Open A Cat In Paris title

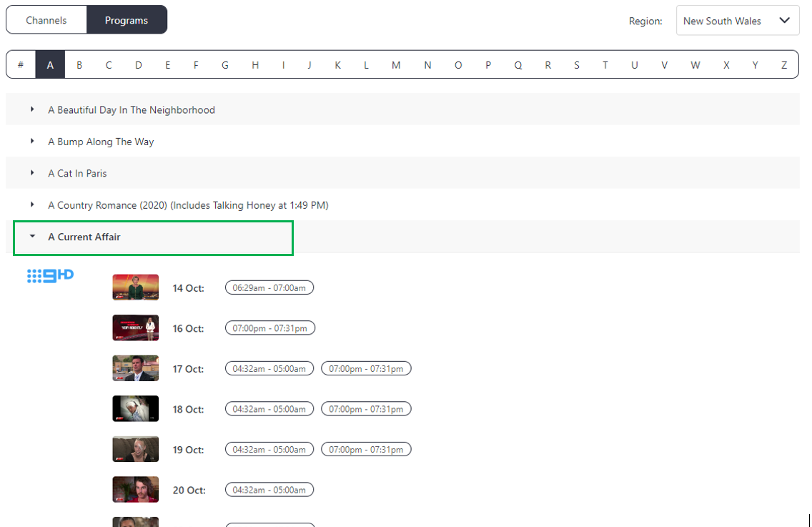(77, 173)
